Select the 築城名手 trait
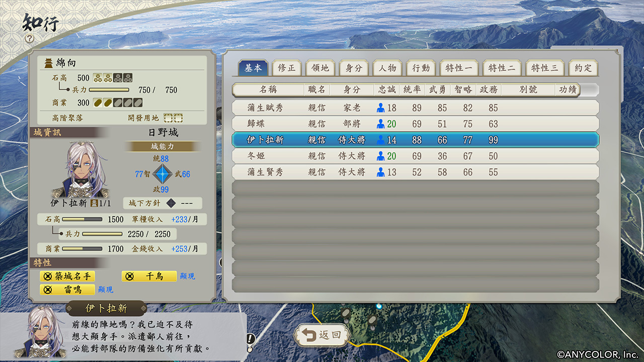 [x=67, y=276]
